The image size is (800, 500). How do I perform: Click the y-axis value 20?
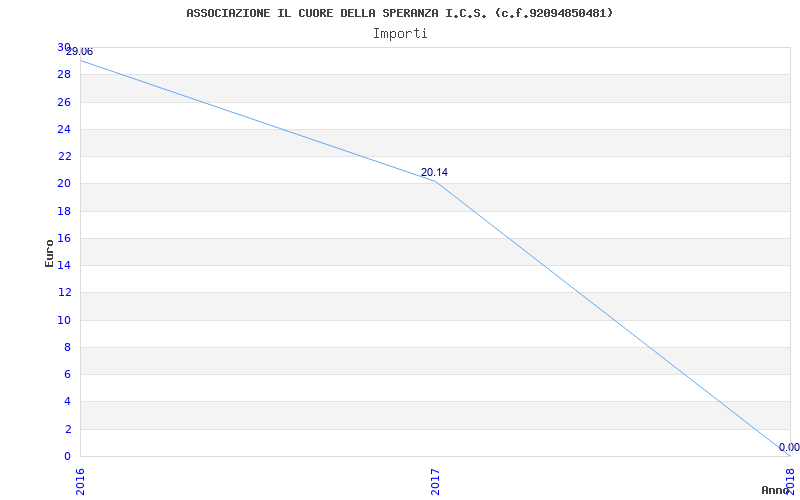pyautogui.click(x=65, y=184)
